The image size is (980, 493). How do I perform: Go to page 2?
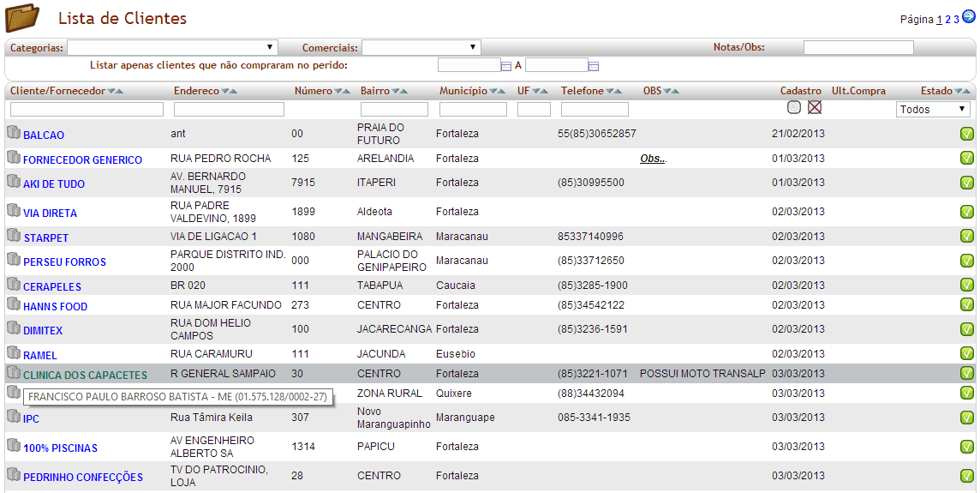tap(948, 20)
